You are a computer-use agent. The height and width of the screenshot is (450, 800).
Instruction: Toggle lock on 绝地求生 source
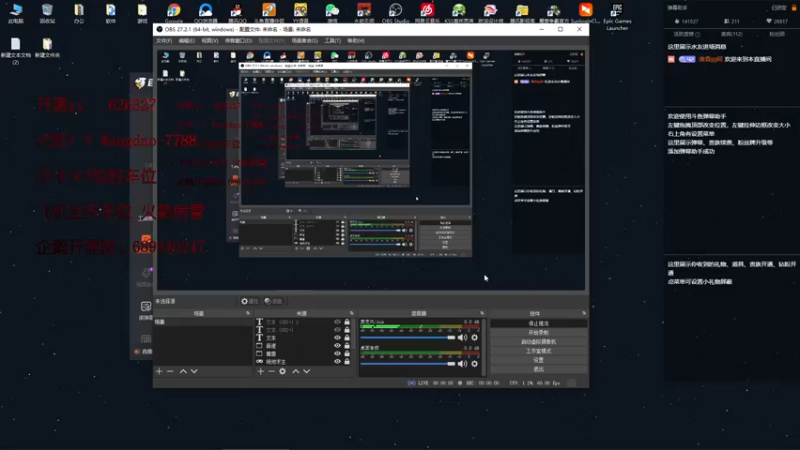(347, 362)
